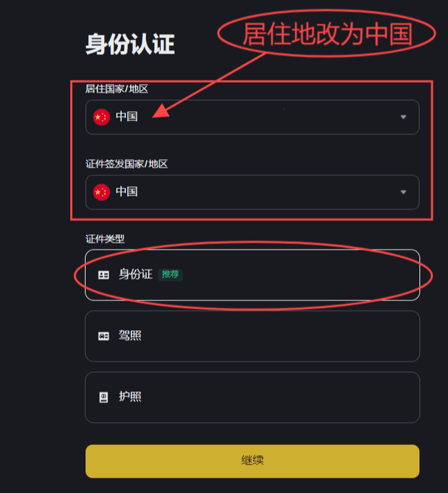448x493 pixels.
Task: Click the China flag in residence country field
Action: 102,117
